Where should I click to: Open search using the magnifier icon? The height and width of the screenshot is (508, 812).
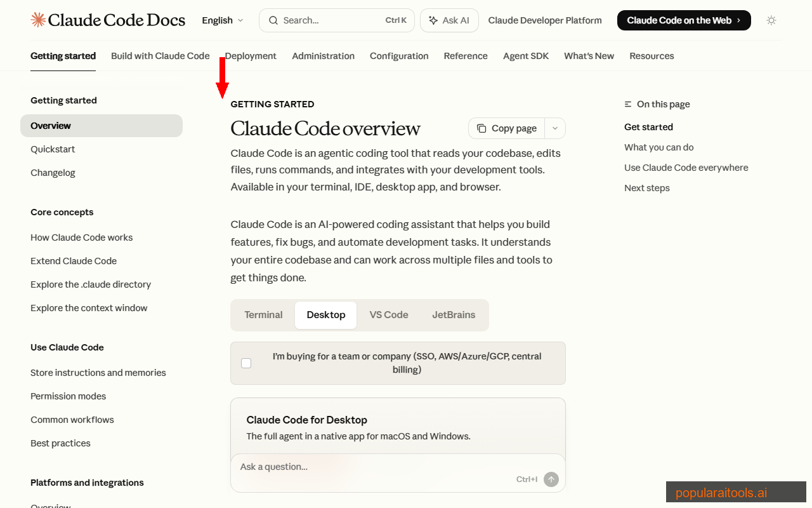click(x=273, y=20)
